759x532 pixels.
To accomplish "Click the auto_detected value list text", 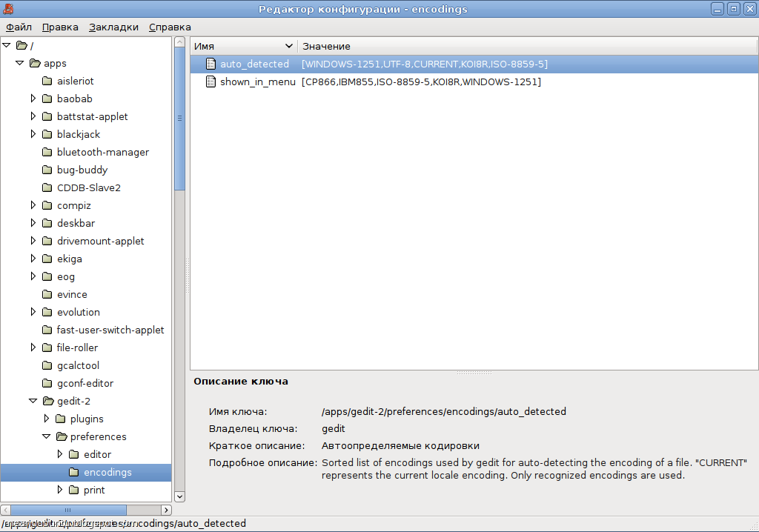I will (x=425, y=64).
